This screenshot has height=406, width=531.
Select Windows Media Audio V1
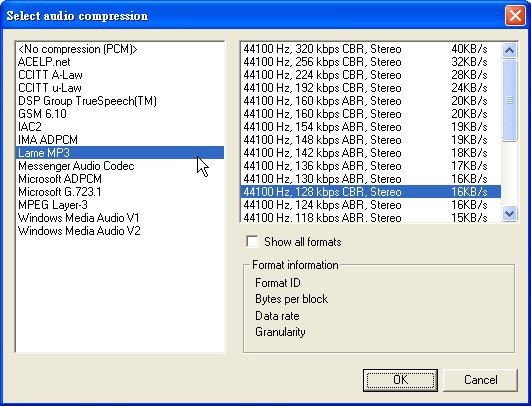tap(120, 218)
